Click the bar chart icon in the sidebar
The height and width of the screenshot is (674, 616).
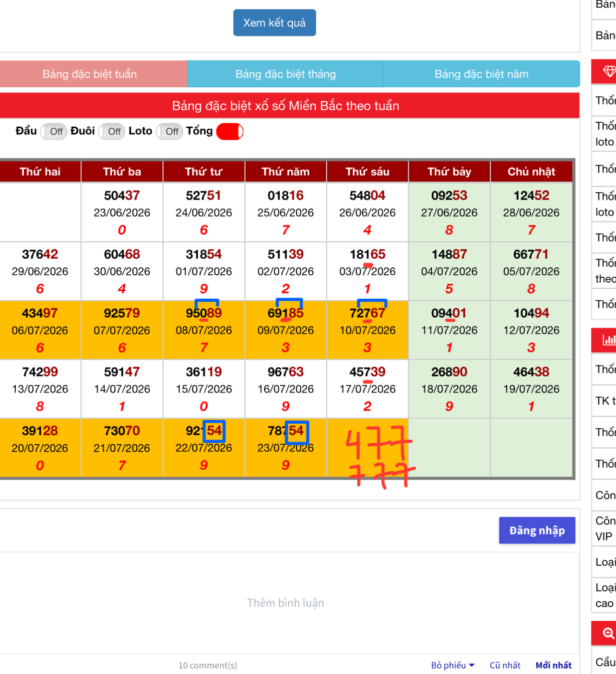tap(609, 340)
